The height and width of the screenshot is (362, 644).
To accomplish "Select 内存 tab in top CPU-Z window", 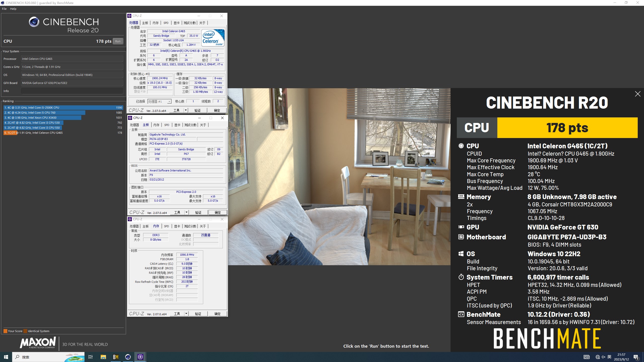I will coord(156,23).
